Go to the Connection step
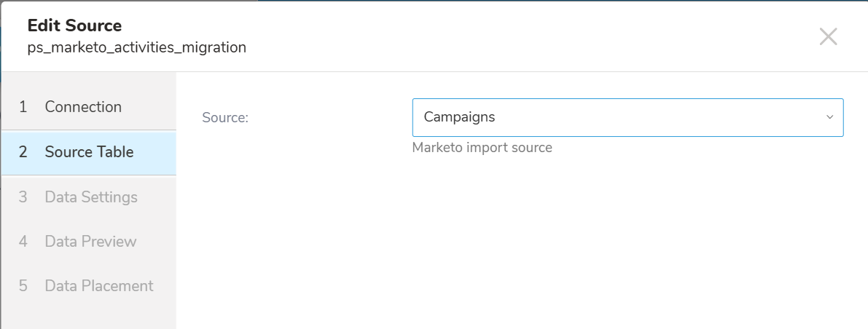 [x=83, y=107]
